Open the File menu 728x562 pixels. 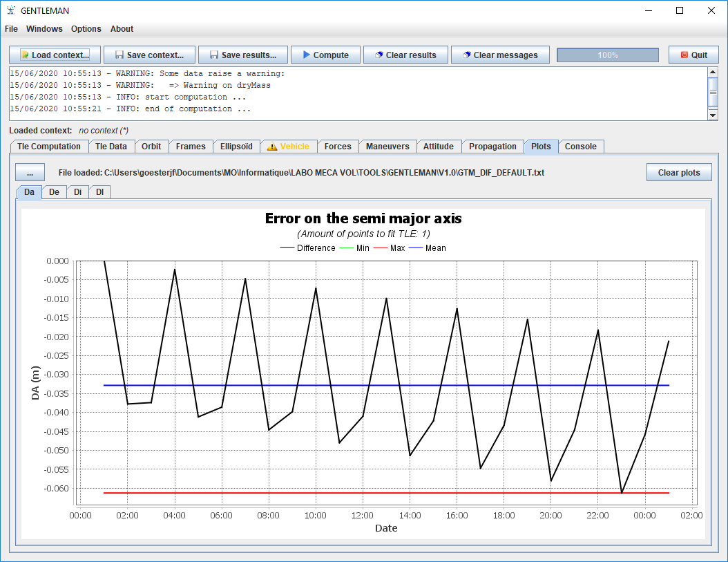pos(11,29)
